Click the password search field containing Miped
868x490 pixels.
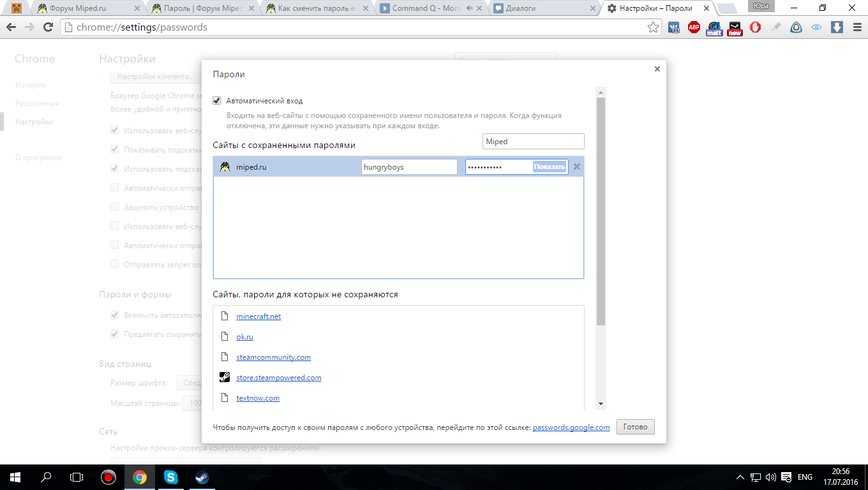[534, 142]
